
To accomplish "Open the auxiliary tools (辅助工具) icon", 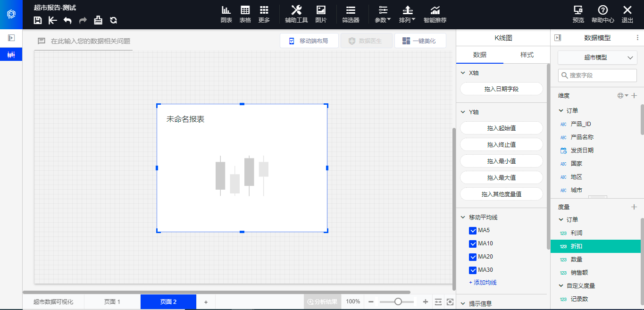I will [x=296, y=14].
